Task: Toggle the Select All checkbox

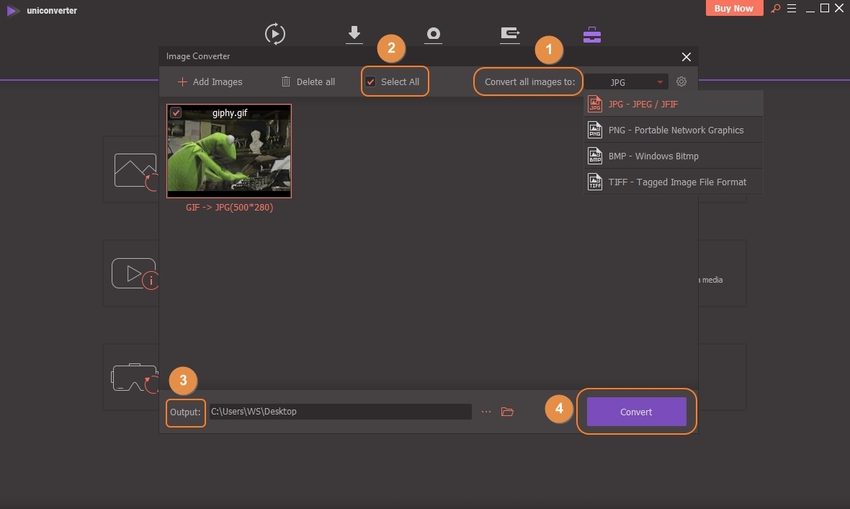Action: click(371, 82)
